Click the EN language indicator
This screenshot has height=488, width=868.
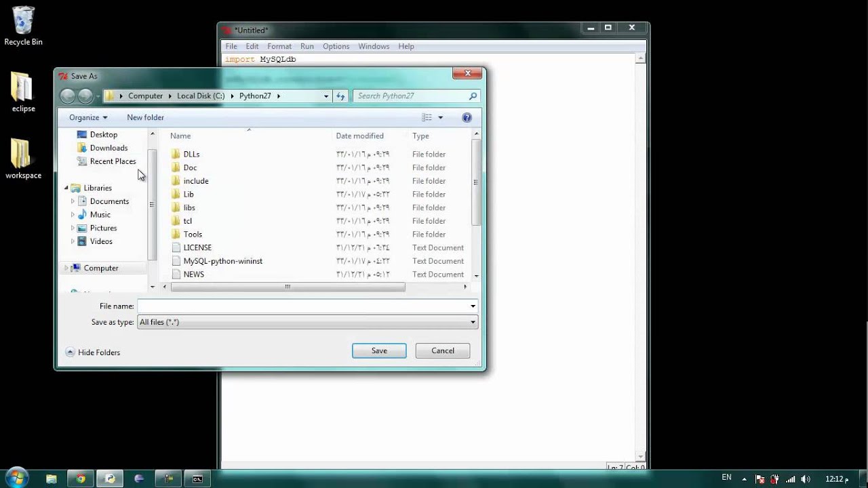(726, 478)
